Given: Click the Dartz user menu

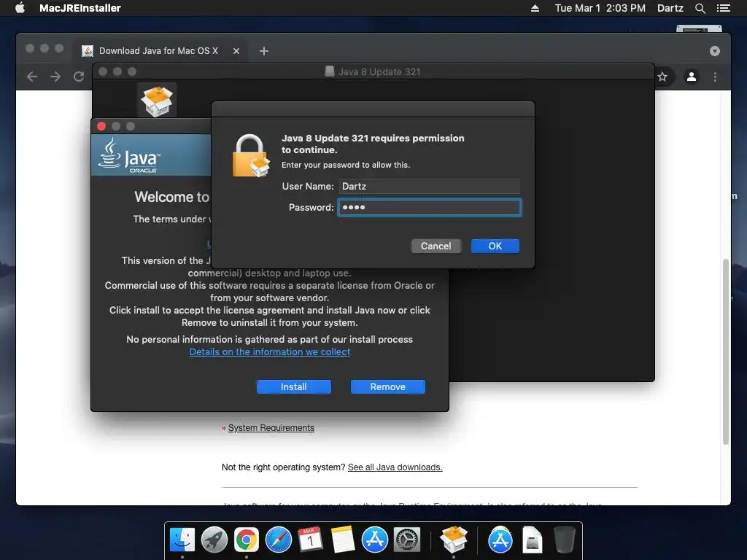Looking at the screenshot, I should 670,8.
